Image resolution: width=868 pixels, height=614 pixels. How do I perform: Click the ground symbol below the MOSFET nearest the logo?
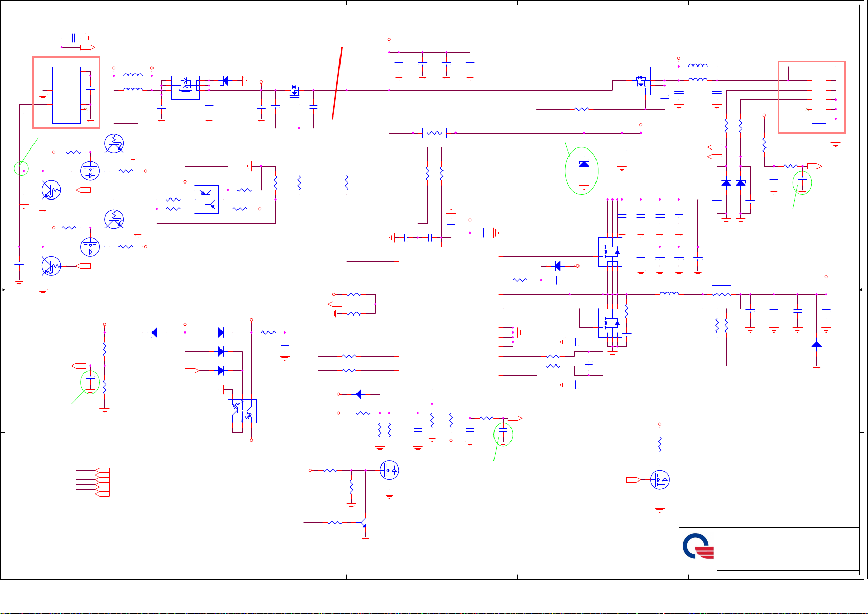[660, 510]
